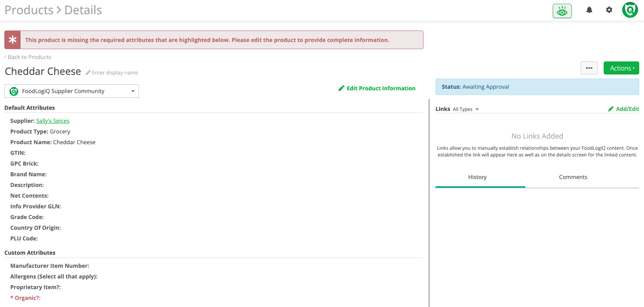This screenshot has height=307, width=644.
Task: Click the Product Type: Grocery row
Action: coord(40,132)
